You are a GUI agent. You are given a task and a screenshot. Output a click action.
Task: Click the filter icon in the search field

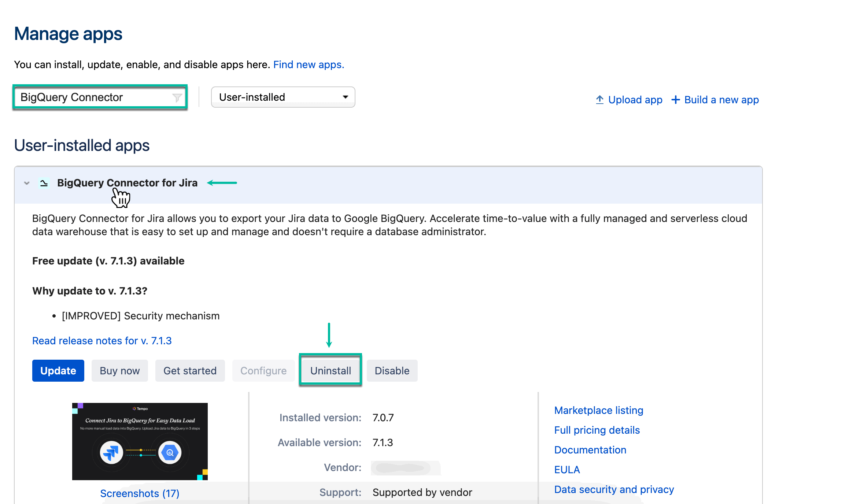point(177,97)
